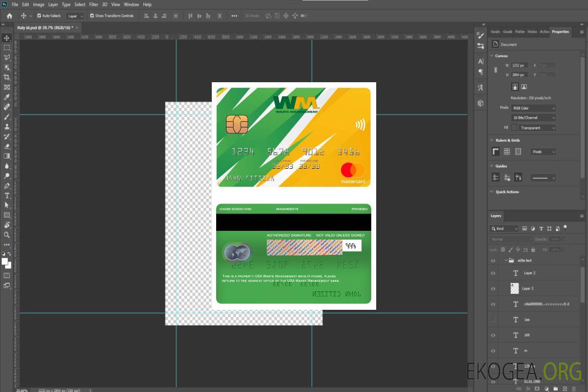This screenshot has width=588, height=392.
Task: Select the Crop tool
Action: coord(7,77)
